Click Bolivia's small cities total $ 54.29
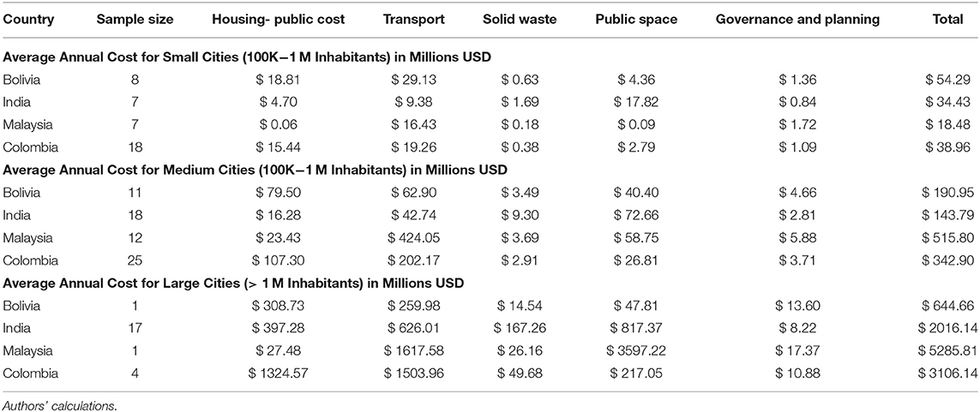The image size is (980, 412). tap(947, 80)
